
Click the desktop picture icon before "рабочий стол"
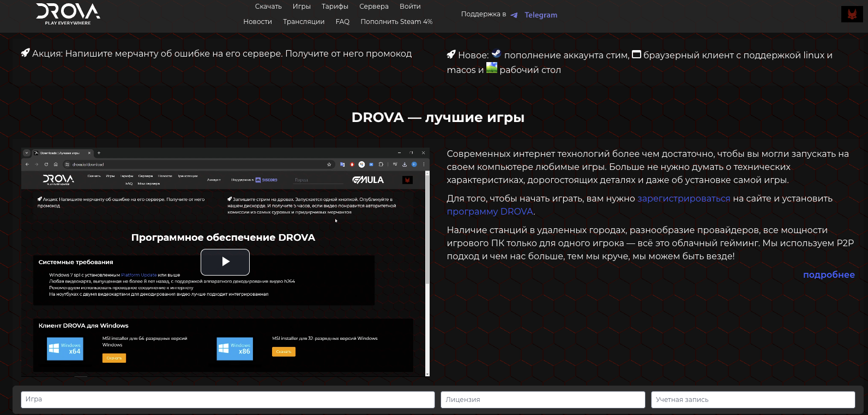pos(492,69)
